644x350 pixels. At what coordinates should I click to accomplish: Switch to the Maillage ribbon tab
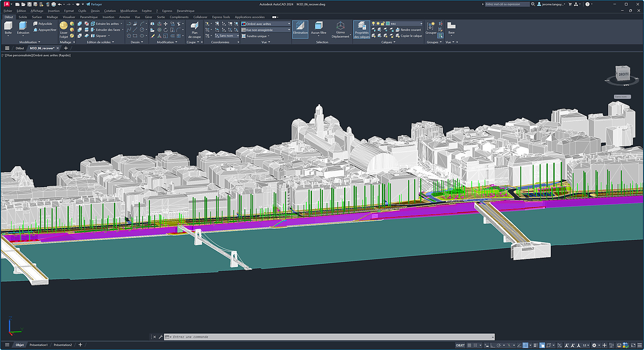(x=52, y=17)
